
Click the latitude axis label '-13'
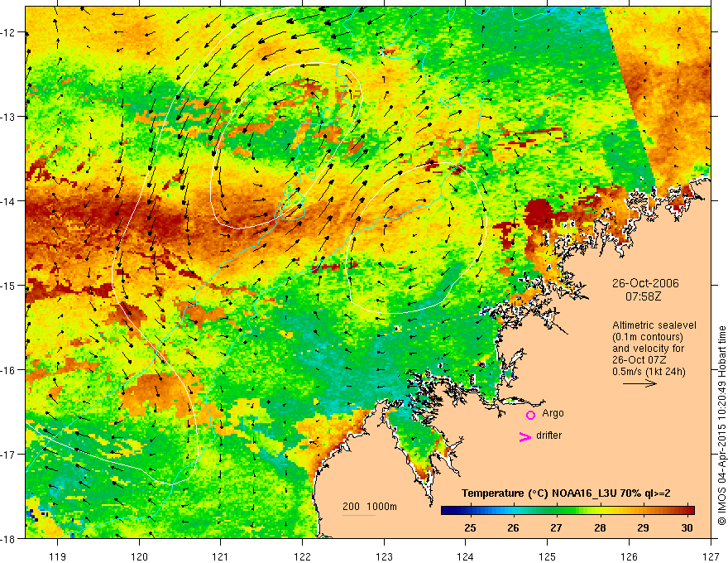click(9, 116)
